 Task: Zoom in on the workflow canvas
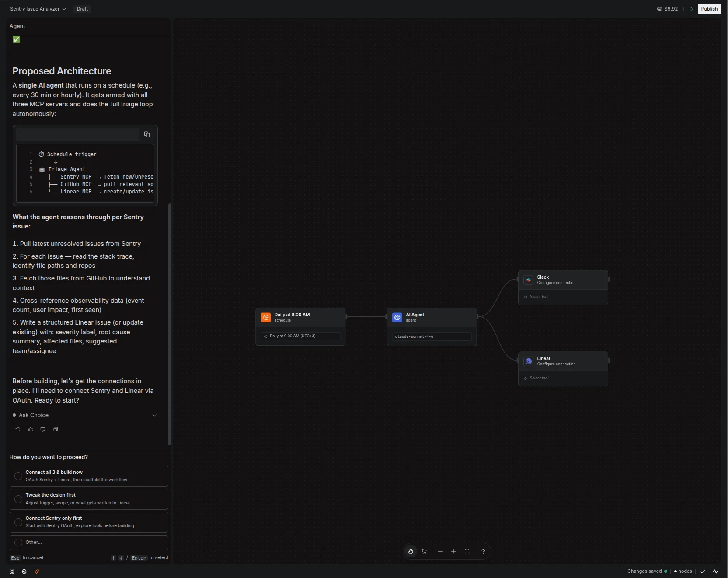453,551
